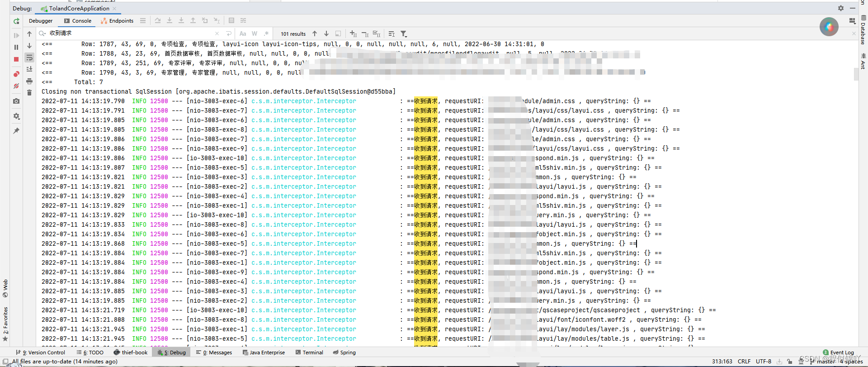
Task: Mute breakpoints with the crossed-circle icon
Action: coord(16,86)
